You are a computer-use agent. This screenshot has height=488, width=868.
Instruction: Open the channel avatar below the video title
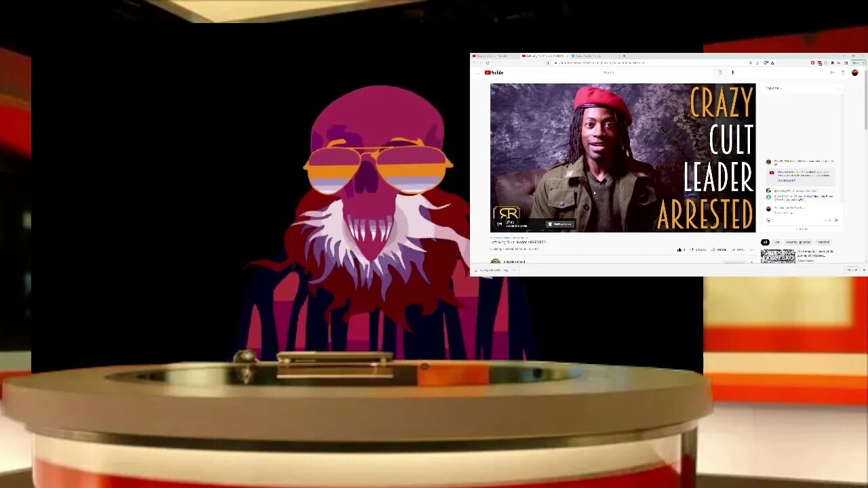point(495,261)
